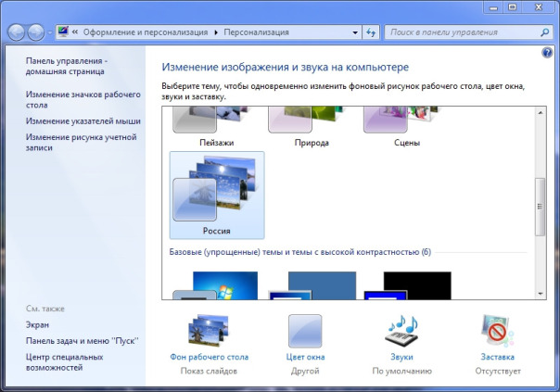Click the 'Заставка' text link
This screenshot has width=560, height=392.
[498, 357]
